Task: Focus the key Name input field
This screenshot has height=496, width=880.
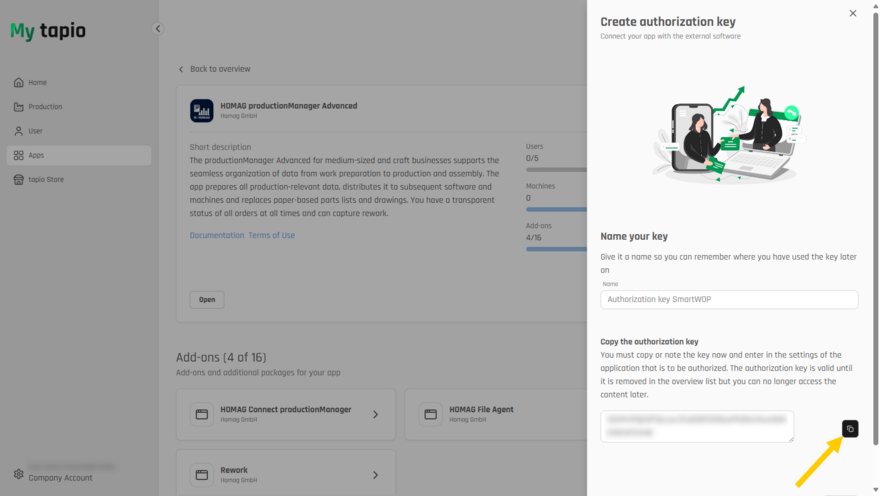Action: tap(729, 300)
